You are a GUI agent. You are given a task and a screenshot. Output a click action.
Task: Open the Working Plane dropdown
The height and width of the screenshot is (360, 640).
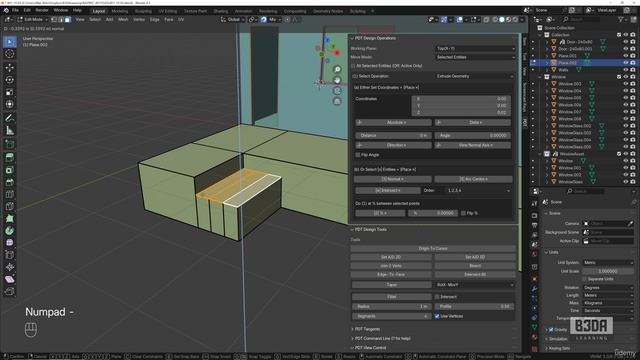[476, 49]
